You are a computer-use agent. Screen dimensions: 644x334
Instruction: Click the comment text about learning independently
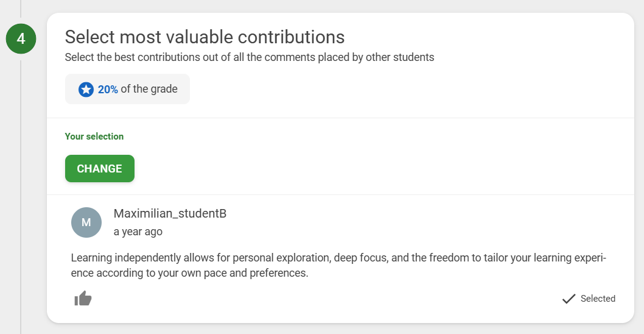point(338,265)
